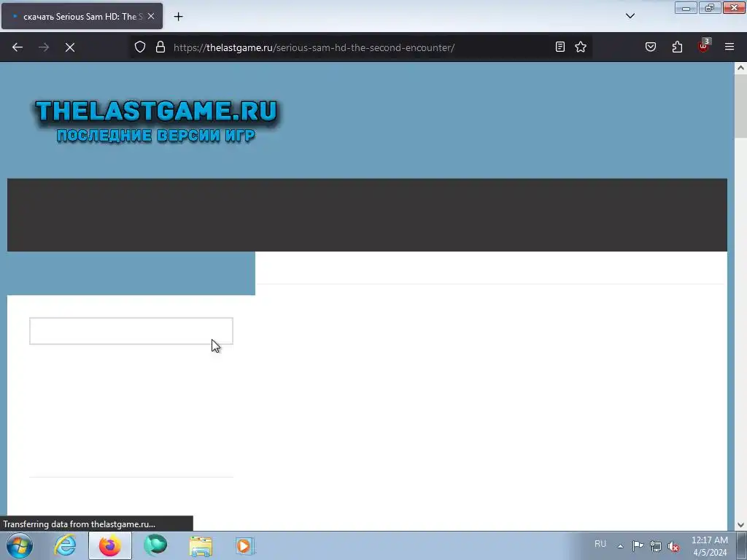Toggle reader view icon
This screenshot has width=747, height=560.
pos(560,47)
